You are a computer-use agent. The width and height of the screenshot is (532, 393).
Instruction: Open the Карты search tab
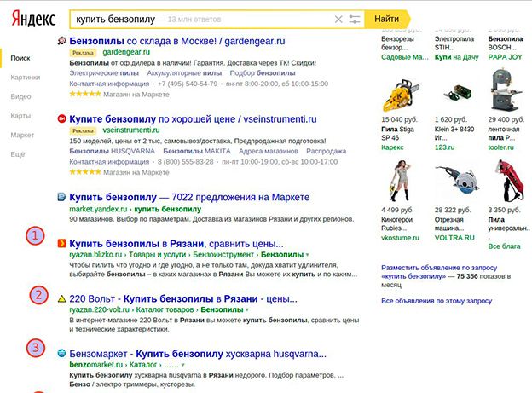pyautogui.click(x=21, y=116)
